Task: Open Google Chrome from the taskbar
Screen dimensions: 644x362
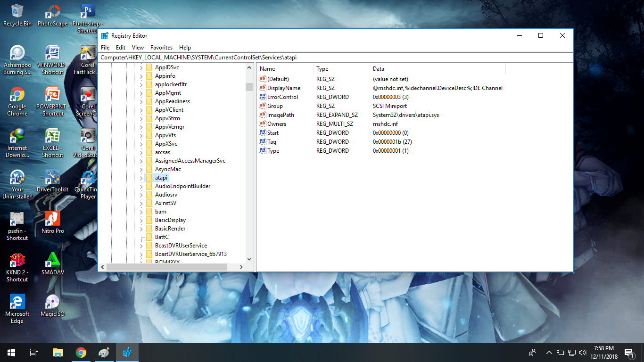Action: [81, 352]
